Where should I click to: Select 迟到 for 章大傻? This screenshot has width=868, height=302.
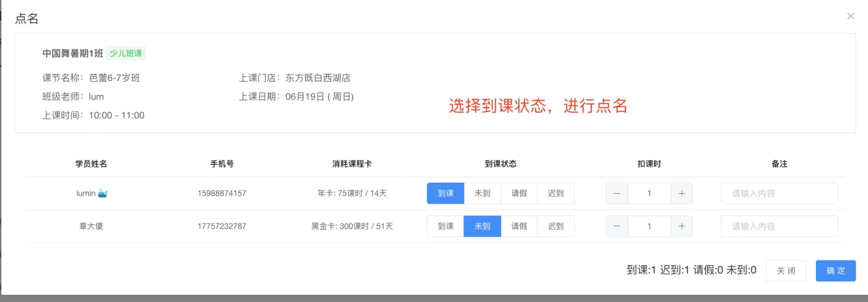(x=556, y=227)
